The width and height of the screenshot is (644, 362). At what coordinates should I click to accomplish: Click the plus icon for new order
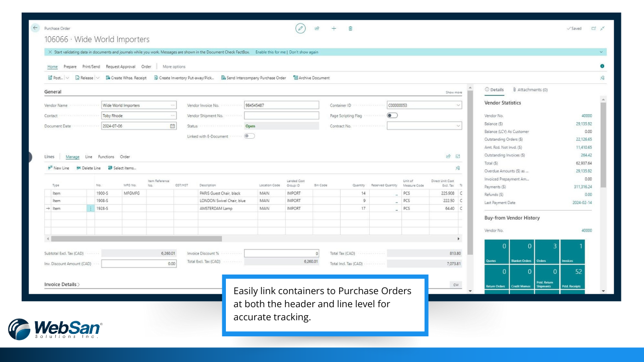[x=334, y=28]
